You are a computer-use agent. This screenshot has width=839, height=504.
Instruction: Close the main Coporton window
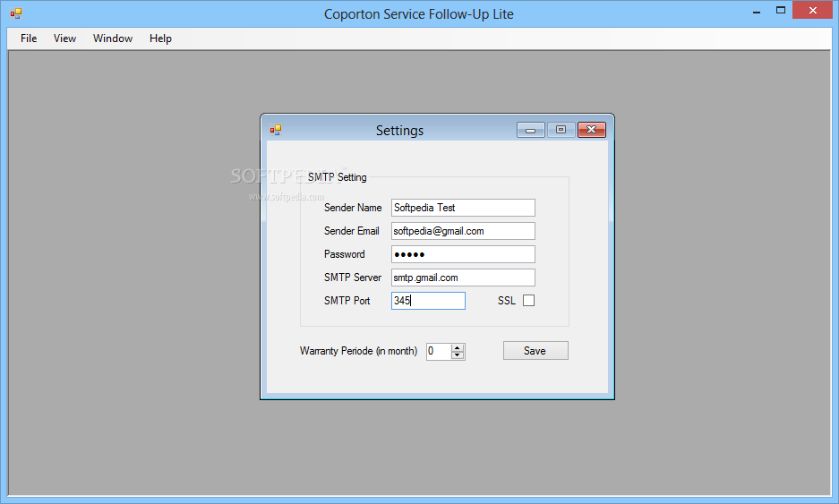[x=812, y=11]
